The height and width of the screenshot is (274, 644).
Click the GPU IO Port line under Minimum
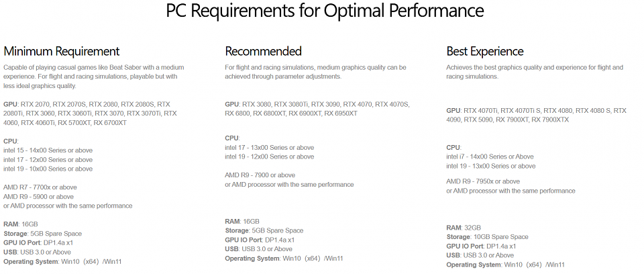click(x=38, y=242)
